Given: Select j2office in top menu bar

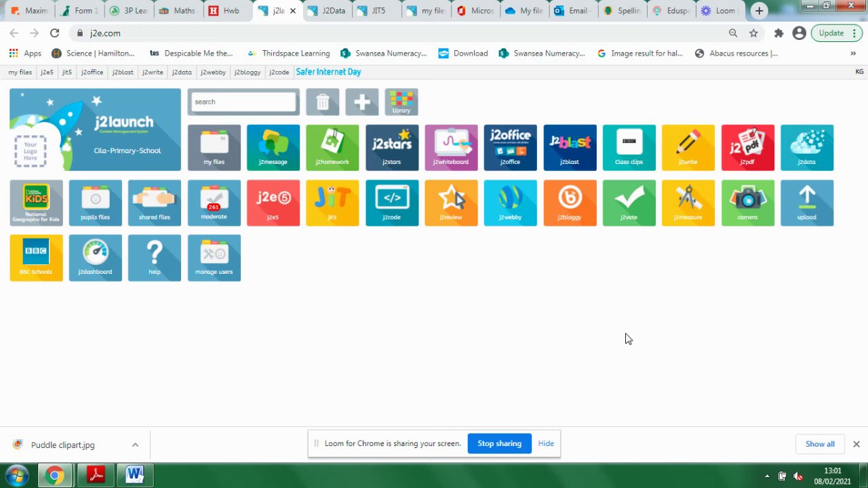Looking at the screenshot, I should click(92, 72).
